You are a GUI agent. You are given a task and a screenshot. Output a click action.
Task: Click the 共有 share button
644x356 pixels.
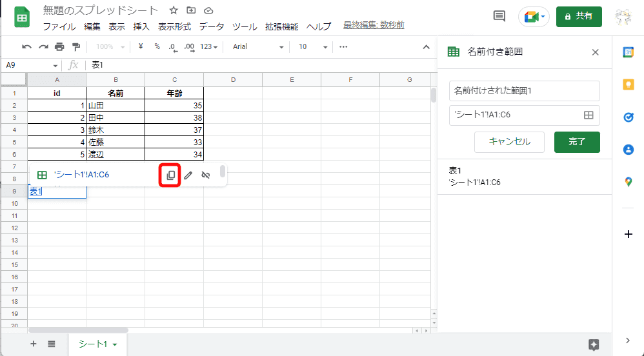tap(579, 16)
